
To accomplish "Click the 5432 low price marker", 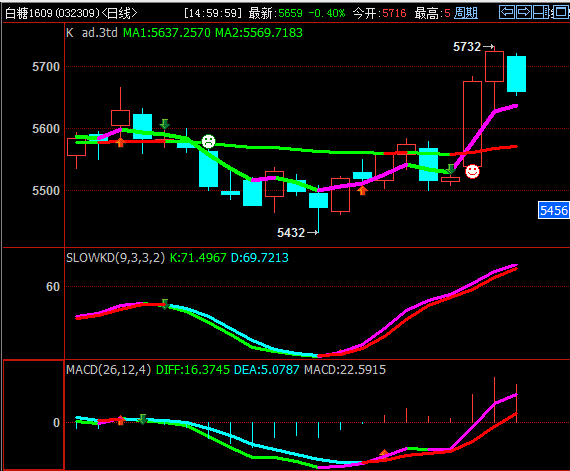I will pyautogui.click(x=298, y=233).
